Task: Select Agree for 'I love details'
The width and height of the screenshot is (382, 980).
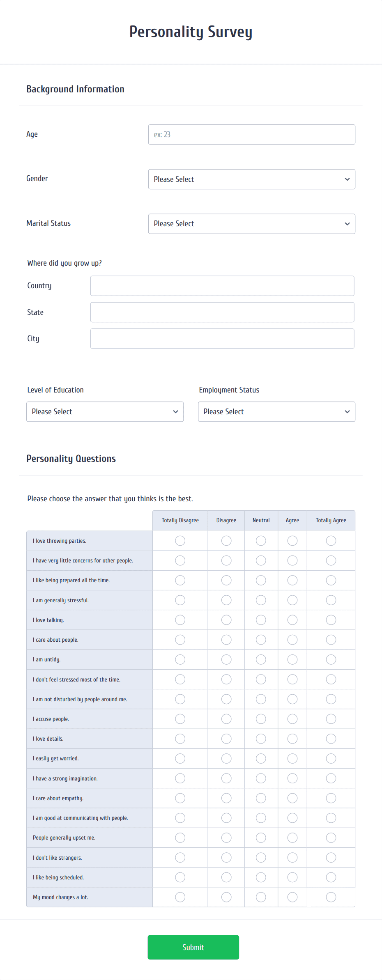Action: coord(292,738)
